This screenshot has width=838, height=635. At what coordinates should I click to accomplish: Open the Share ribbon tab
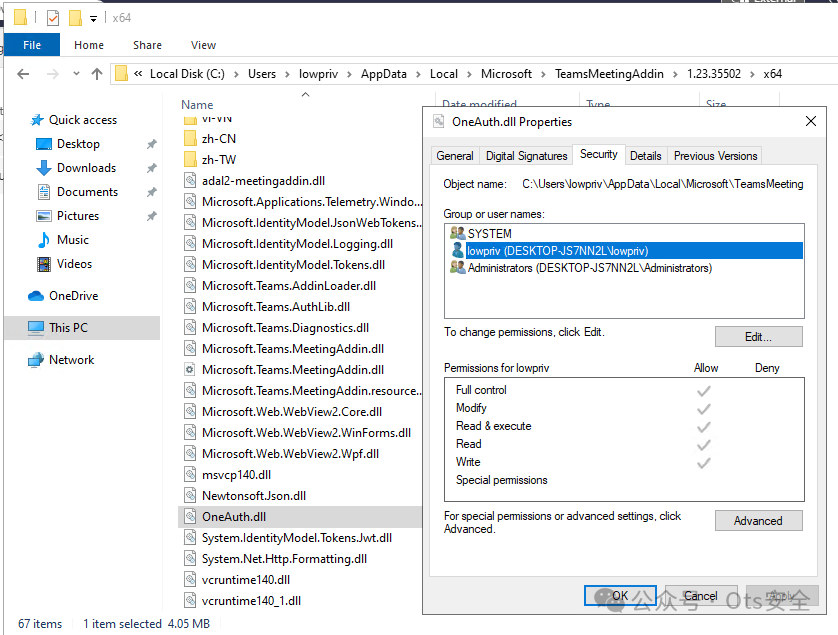click(148, 45)
